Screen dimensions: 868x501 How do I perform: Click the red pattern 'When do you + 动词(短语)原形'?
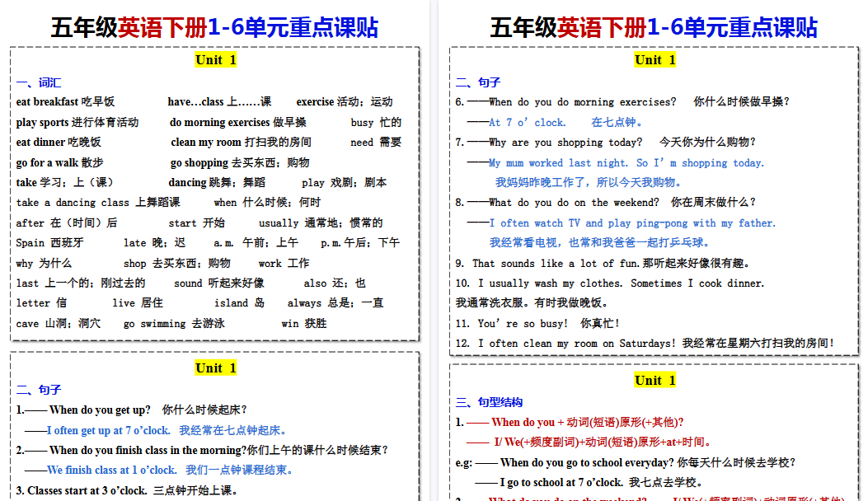(x=588, y=423)
